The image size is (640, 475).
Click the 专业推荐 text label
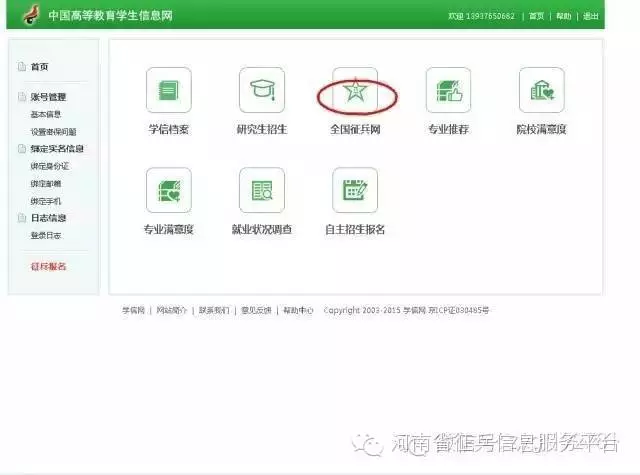coord(448,129)
